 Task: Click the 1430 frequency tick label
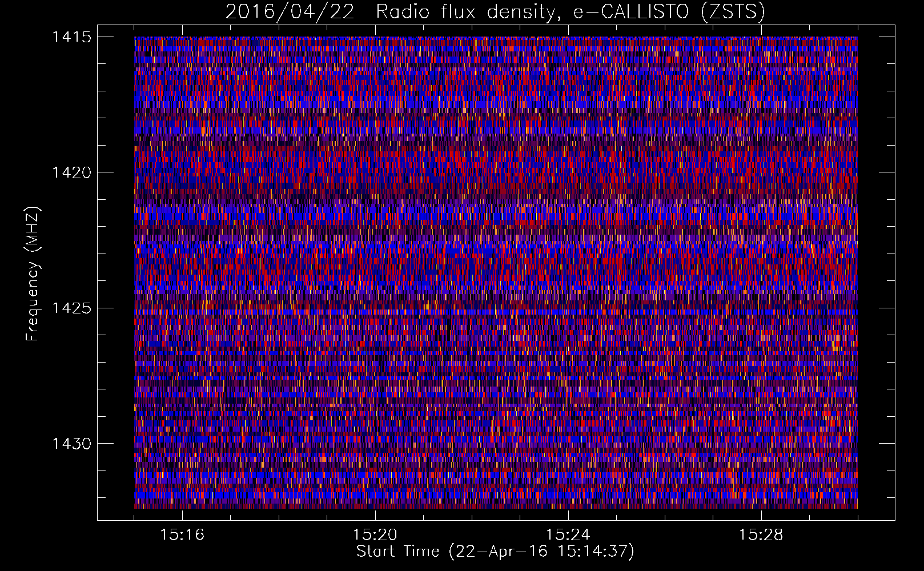tap(71, 444)
